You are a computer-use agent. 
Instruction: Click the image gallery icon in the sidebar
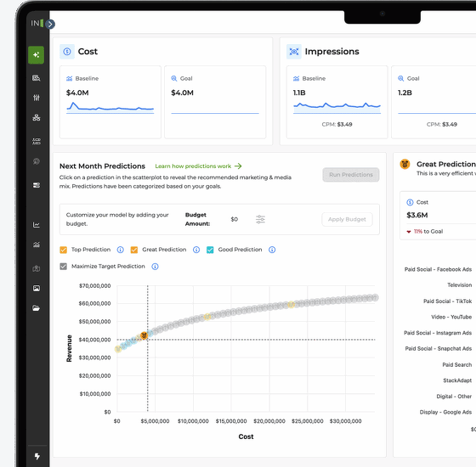36,288
